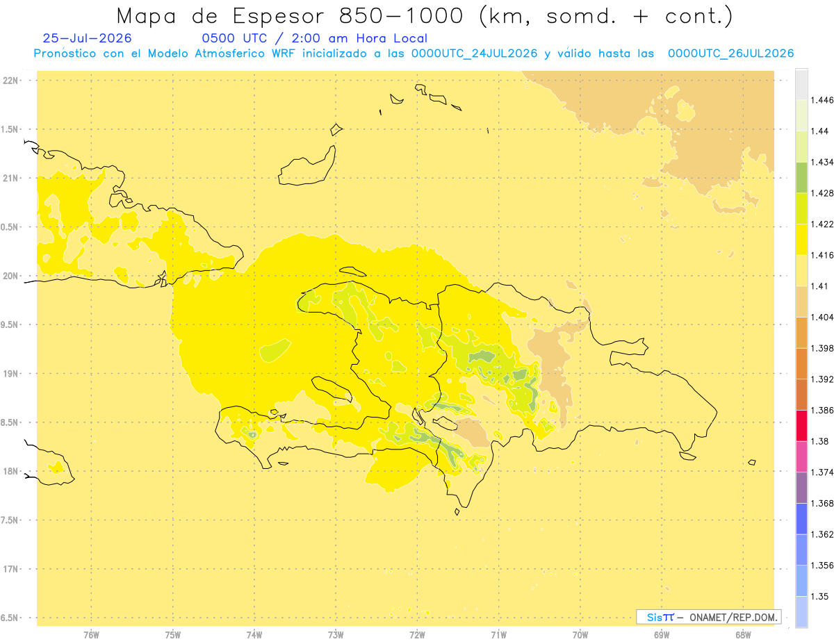The image size is (834, 644).
Task: Click the orange legend swatch between 1.398 and 1.404
Action: pos(801,332)
